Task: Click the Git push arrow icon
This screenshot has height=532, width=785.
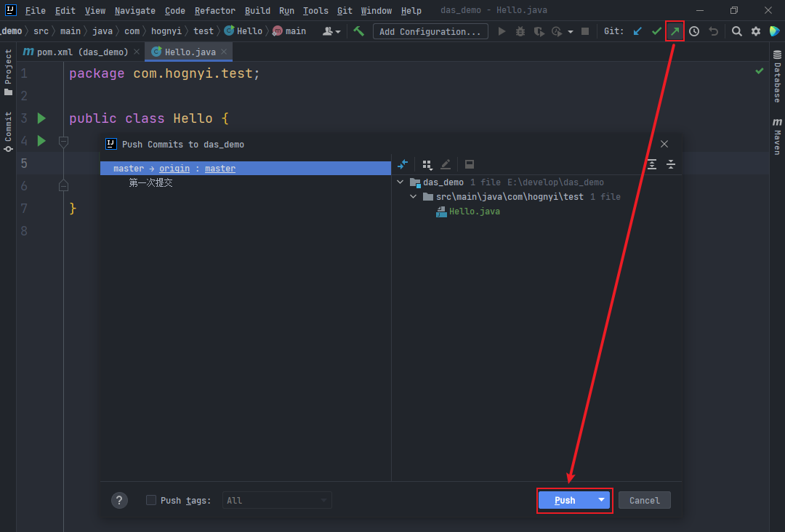Action: 675,31
